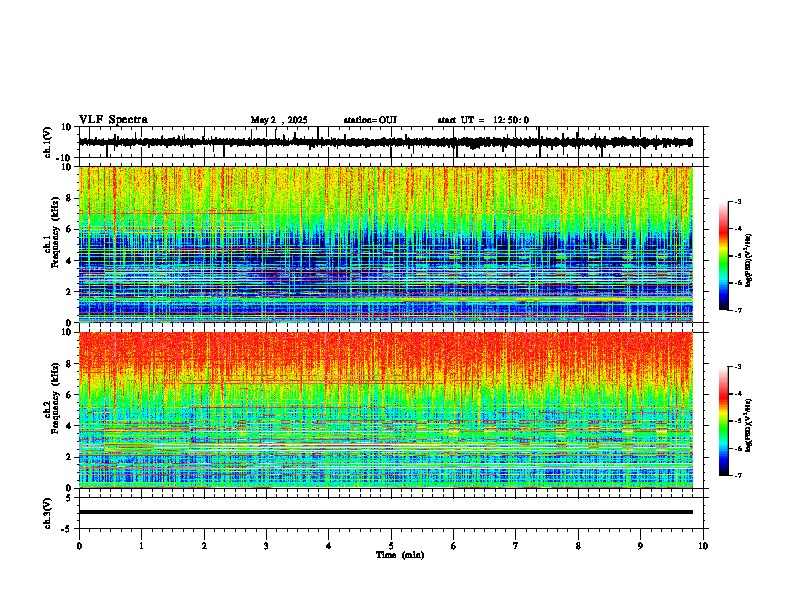The image size is (792, 612).
Task: Click the 'ch.1(V)' waveform axis label
Action: coord(48,142)
